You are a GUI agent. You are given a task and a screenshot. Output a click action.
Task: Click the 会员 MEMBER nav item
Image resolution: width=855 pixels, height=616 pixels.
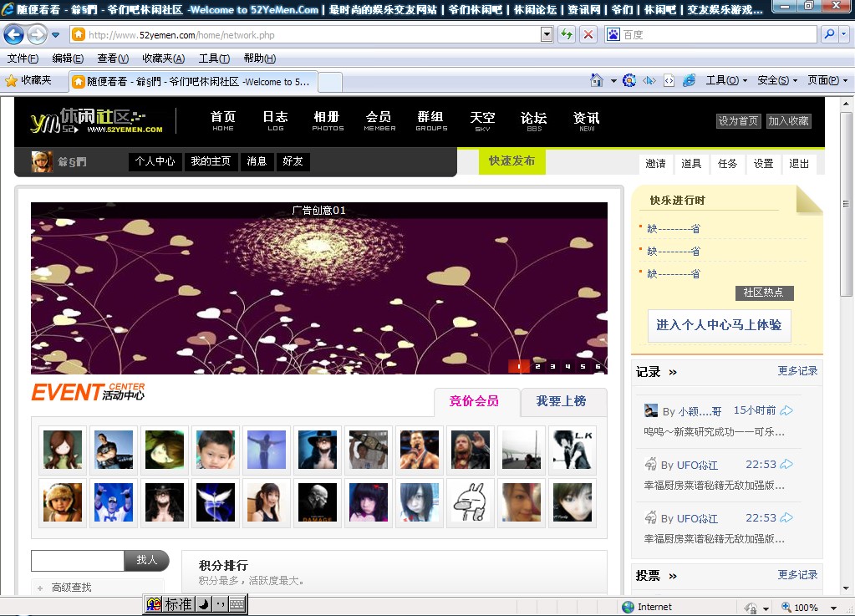click(379, 121)
